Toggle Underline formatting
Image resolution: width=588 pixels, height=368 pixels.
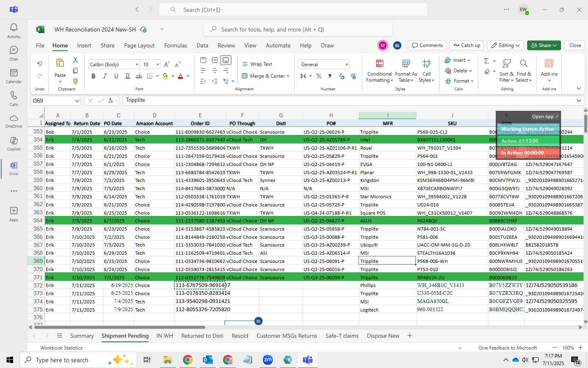point(116,76)
